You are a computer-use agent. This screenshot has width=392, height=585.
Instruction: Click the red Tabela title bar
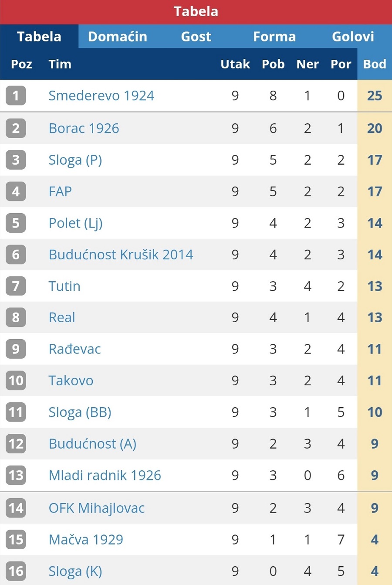pyautogui.click(x=196, y=12)
